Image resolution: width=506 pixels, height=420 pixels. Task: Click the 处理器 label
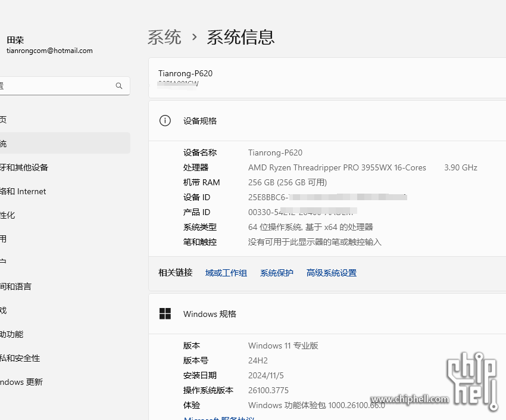(196, 167)
